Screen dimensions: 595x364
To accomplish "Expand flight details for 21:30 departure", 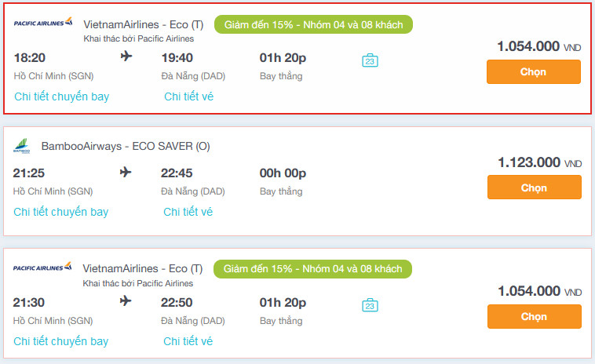I will pos(61,341).
